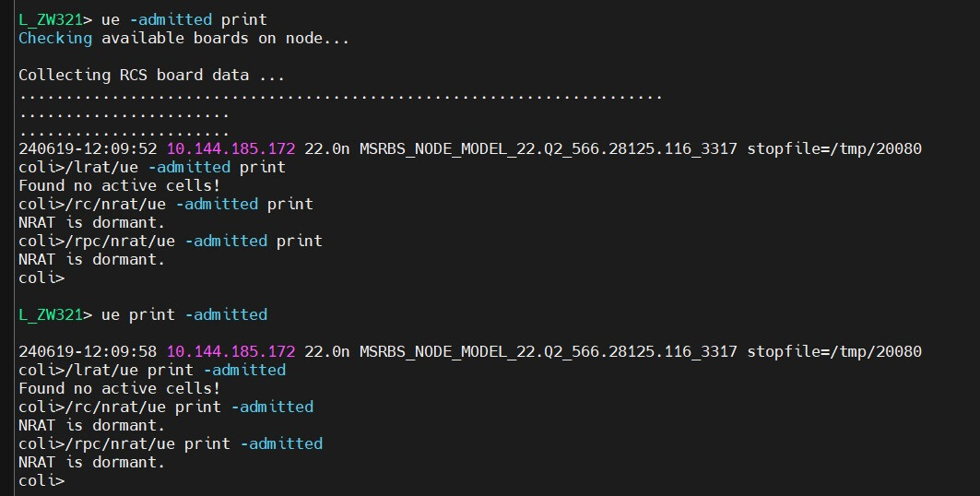Click the first 'Found no active cells!' message
Viewport: 980px width, 496px height.
click(x=119, y=186)
